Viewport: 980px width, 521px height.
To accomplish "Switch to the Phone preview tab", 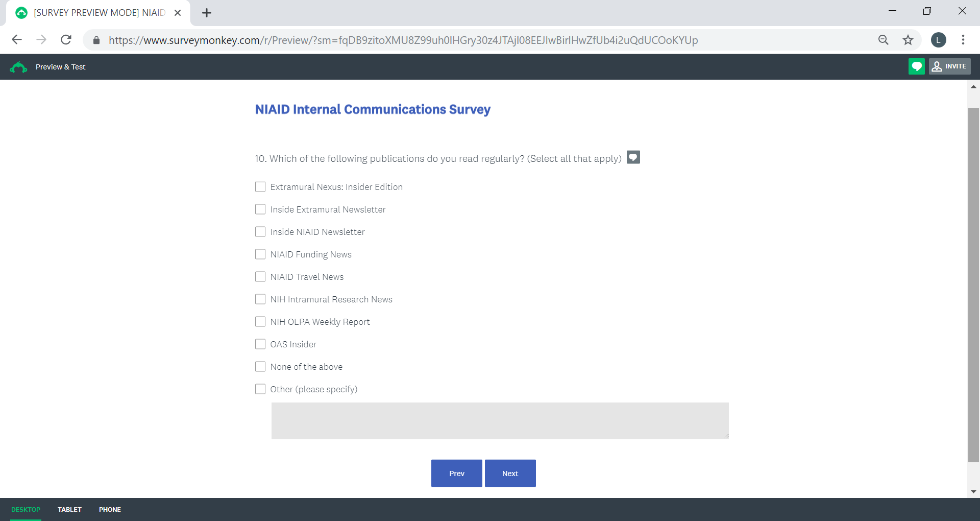I will click(x=110, y=509).
